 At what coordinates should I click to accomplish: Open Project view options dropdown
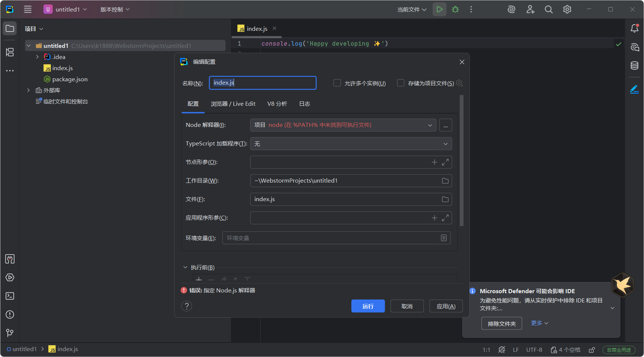point(34,29)
